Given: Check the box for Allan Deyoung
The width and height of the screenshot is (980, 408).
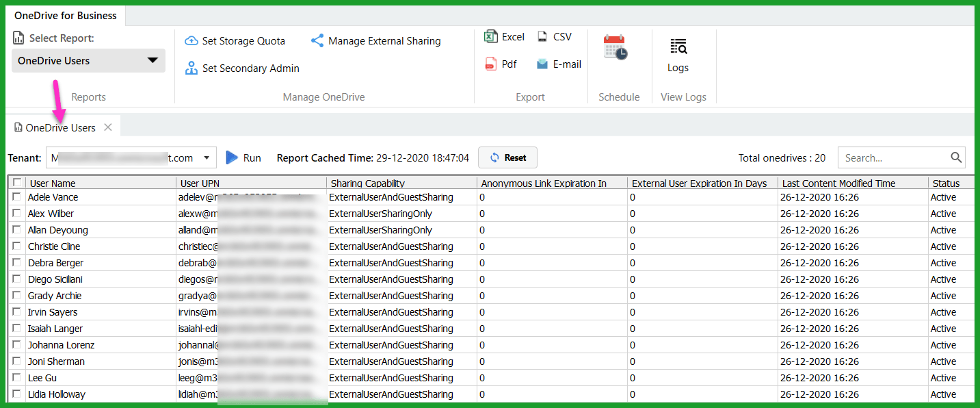Looking at the screenshot, I should (x=16, y=230).
